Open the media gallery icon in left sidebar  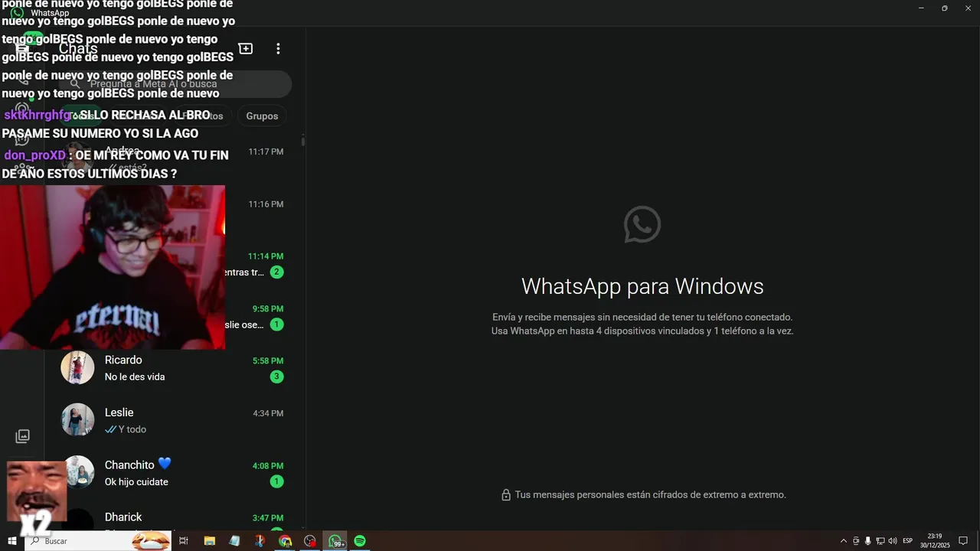(x=23, y=436)
